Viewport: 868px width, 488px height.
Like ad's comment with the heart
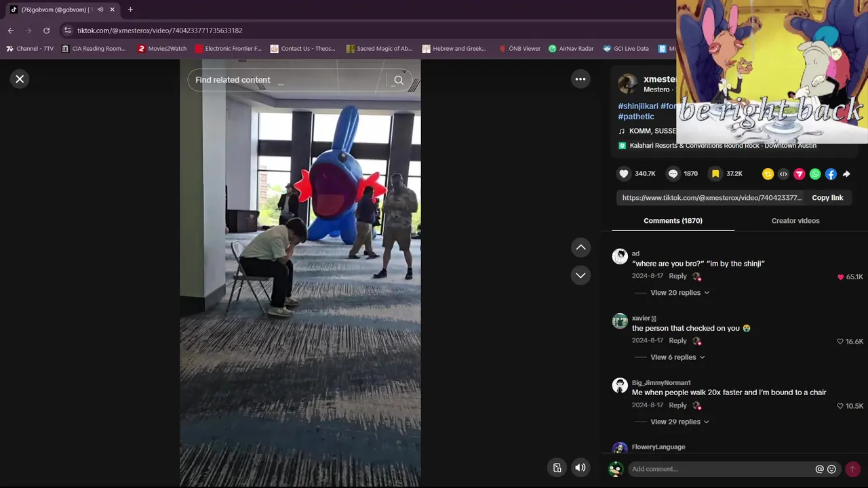coord(841,277)
